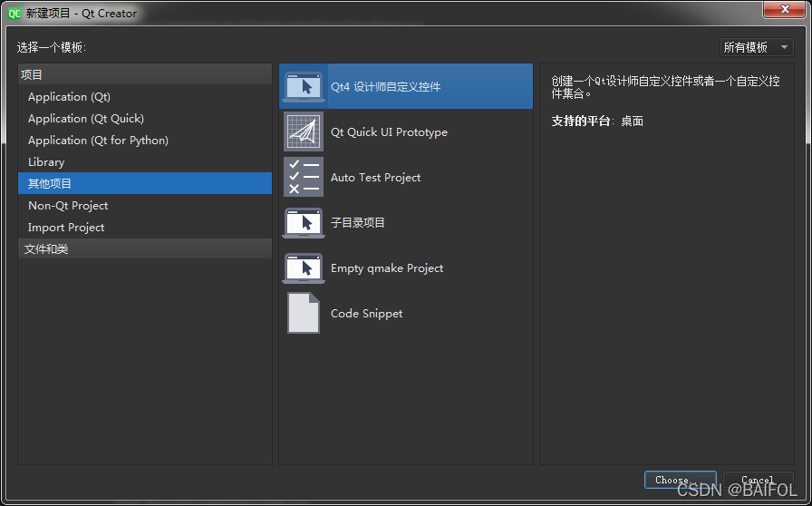The height and width of the screenshot is (506, 812).
Task: Click the 支持的平台: 桌面 text
Action: [597, 122]
